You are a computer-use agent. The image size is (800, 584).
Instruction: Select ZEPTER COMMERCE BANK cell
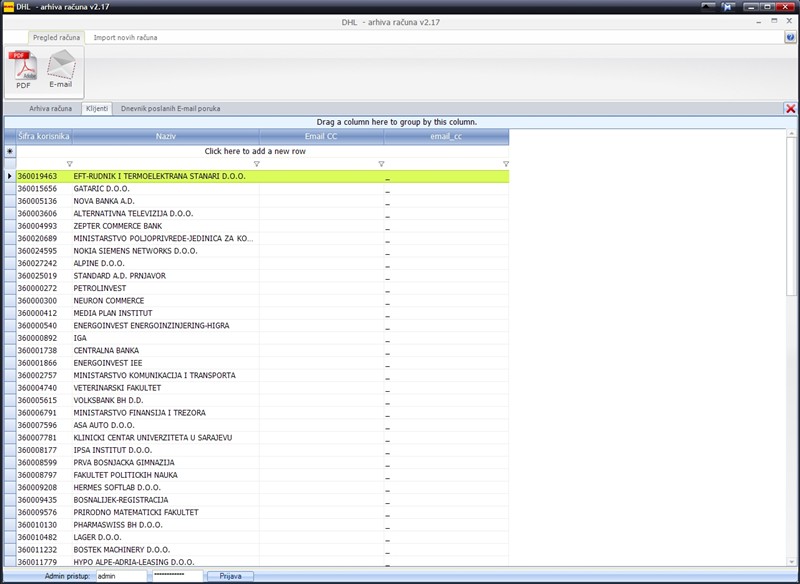coord(166,226)
